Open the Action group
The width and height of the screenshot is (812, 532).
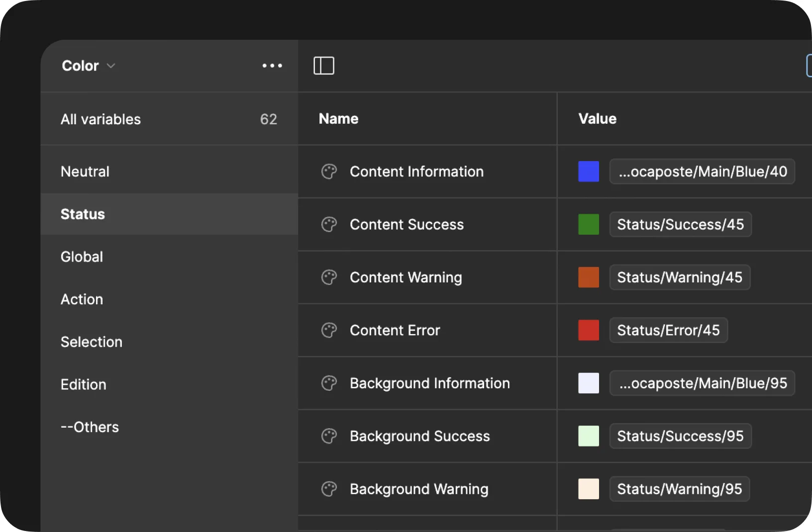click(x=169, y=299)
